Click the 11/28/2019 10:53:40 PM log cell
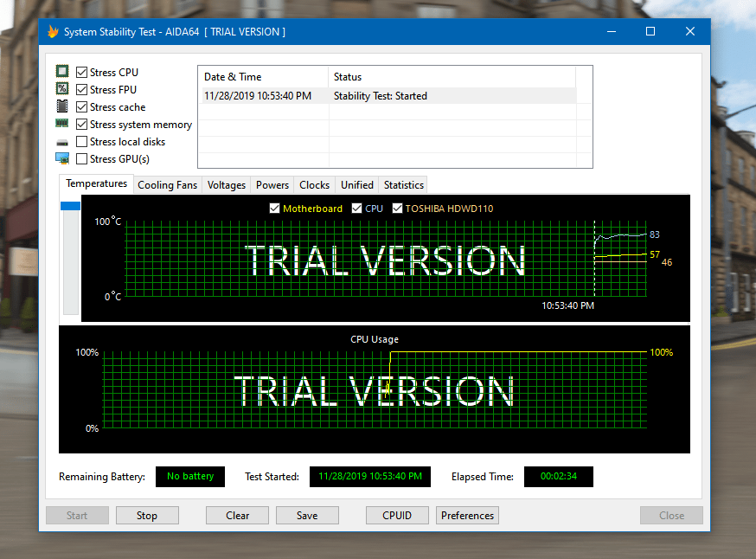Viewport: 756px width, 559px height. coord(258,96)
